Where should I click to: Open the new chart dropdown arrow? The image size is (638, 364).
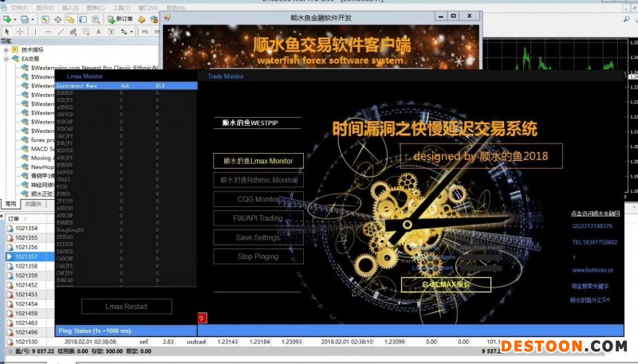[15, 19]
